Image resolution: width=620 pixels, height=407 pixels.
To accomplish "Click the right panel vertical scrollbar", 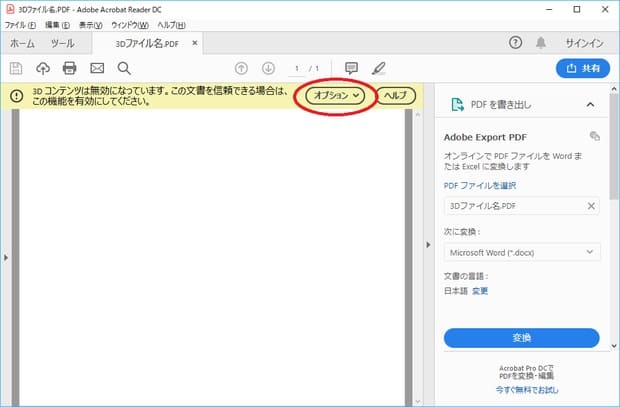I will pyautogui.click(x=614, y=146).
